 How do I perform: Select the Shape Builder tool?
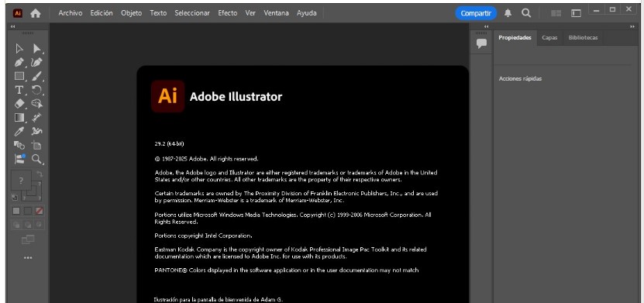pos(36,104)
